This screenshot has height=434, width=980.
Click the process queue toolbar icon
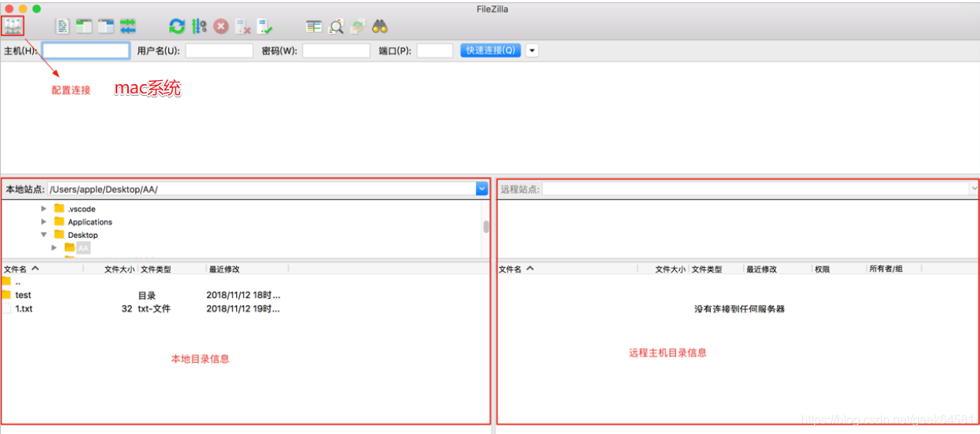tap(199, 26)
